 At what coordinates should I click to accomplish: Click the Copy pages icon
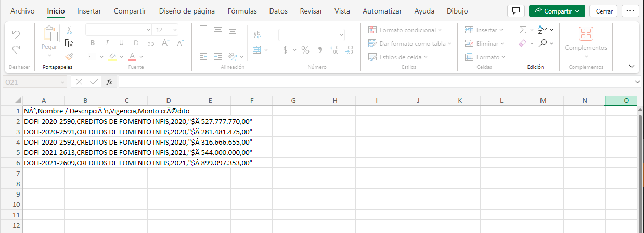click(69, 43)
